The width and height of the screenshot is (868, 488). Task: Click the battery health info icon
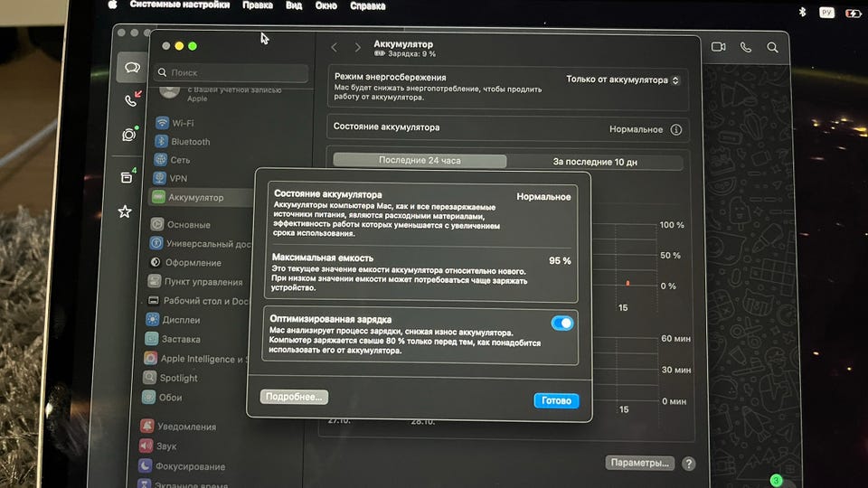676,129
